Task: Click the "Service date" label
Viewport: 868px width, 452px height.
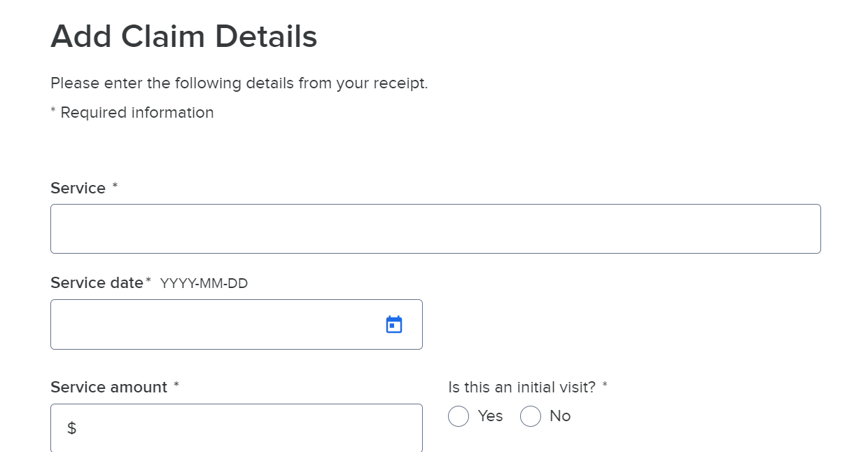Action: (97, 283)
